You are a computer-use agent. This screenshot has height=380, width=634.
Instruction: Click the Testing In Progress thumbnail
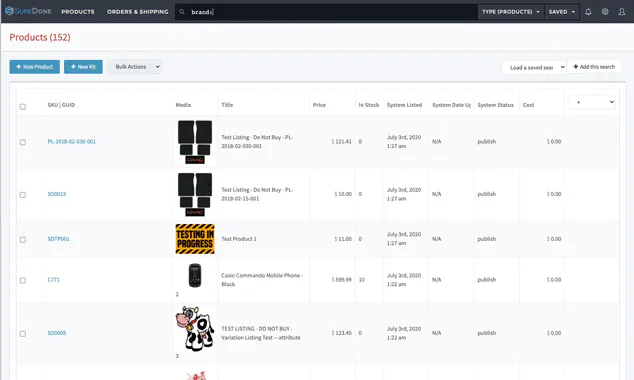pyautogui.click(x=195, y=239)
